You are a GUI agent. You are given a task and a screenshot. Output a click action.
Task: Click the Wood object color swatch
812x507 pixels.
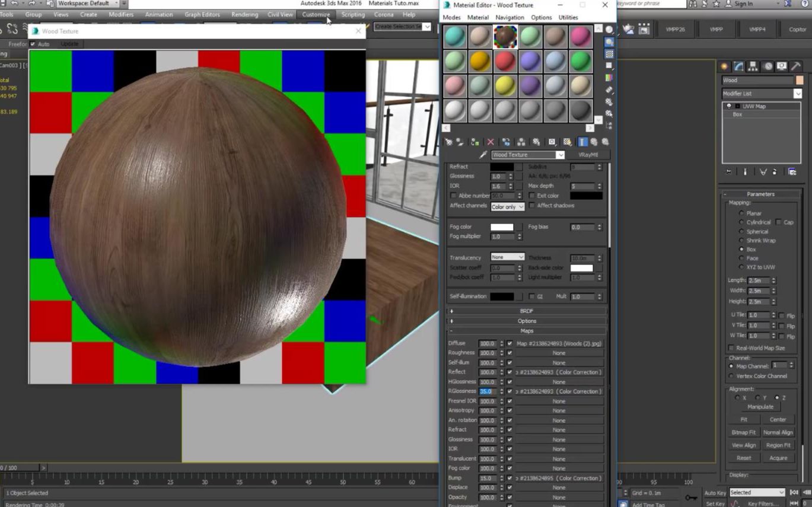point(800,80)
